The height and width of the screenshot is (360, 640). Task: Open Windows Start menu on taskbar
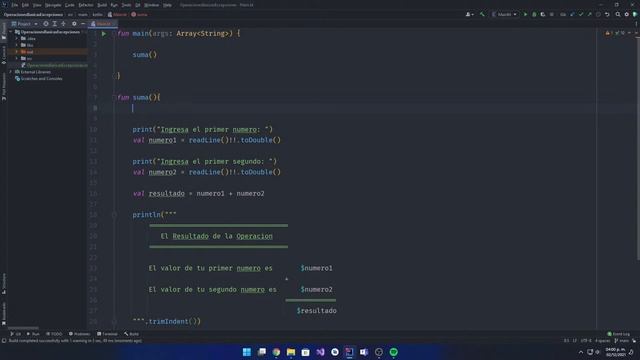[247, 352]
